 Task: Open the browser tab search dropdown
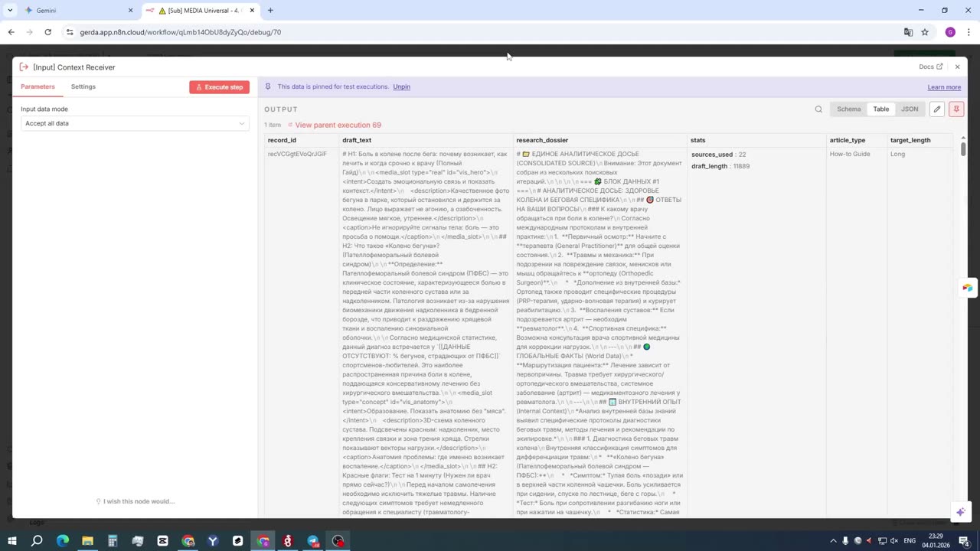(10, 11)
